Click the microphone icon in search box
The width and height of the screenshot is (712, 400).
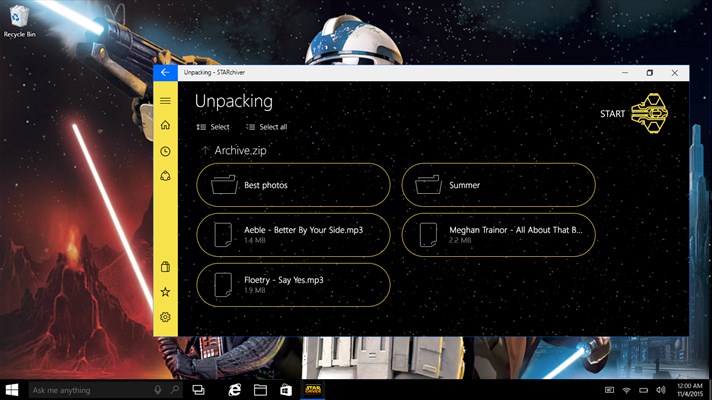coord(158,390)
